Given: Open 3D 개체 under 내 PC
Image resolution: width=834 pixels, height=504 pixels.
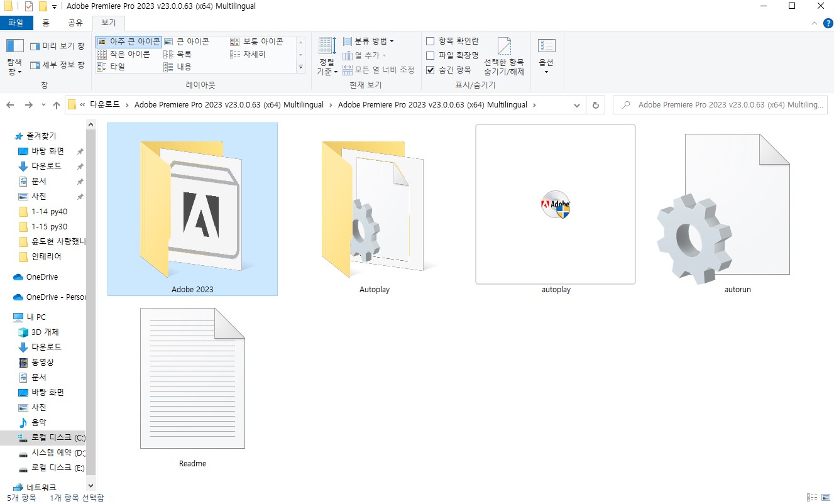Looking at the screenshot, I should (x=45, y=332).
